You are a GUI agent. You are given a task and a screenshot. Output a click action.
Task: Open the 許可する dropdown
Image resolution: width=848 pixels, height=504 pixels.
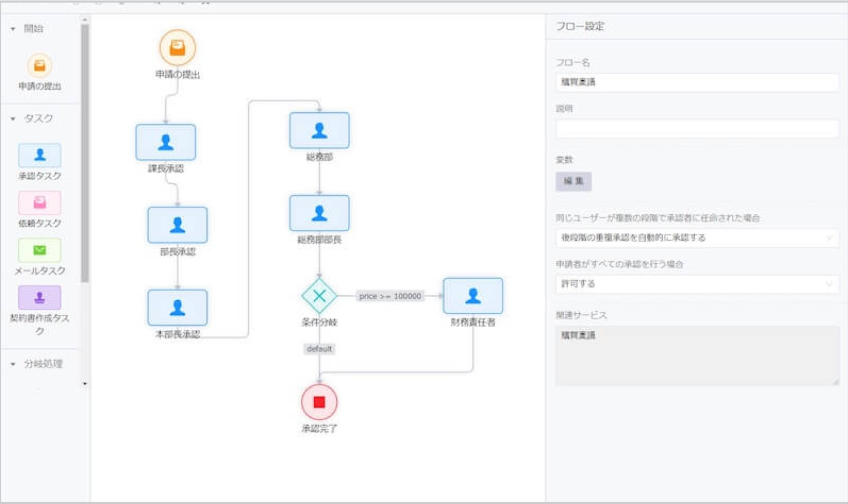pos(696,283)
